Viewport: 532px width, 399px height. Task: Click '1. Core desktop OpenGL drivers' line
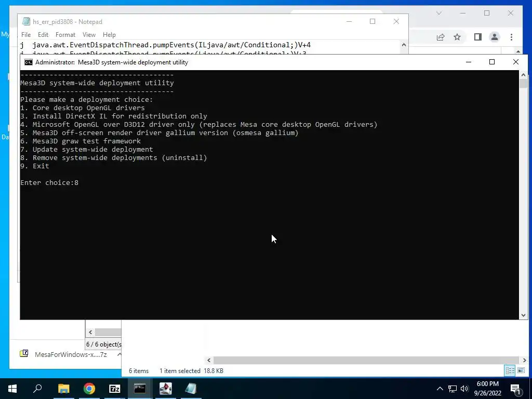point(83,108)
